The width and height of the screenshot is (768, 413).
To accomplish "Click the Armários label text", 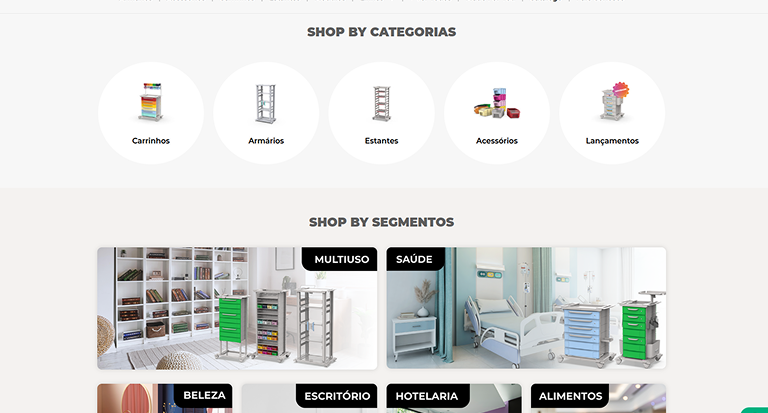I will tap(266, 141).
